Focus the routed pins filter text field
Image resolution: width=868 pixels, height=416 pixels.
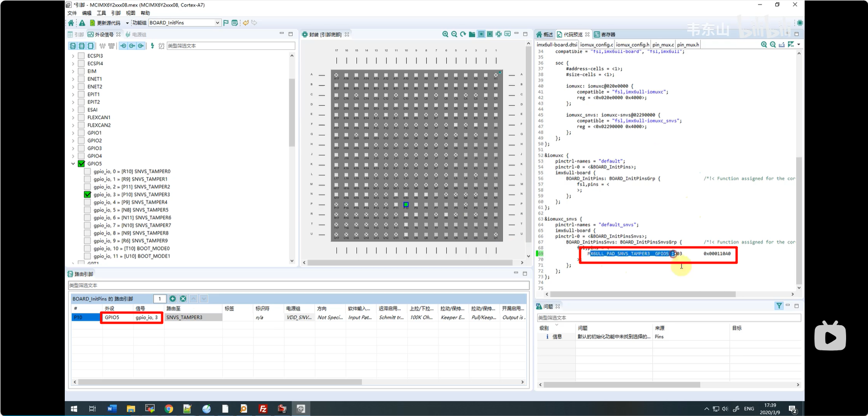click(x=299, y=285)
